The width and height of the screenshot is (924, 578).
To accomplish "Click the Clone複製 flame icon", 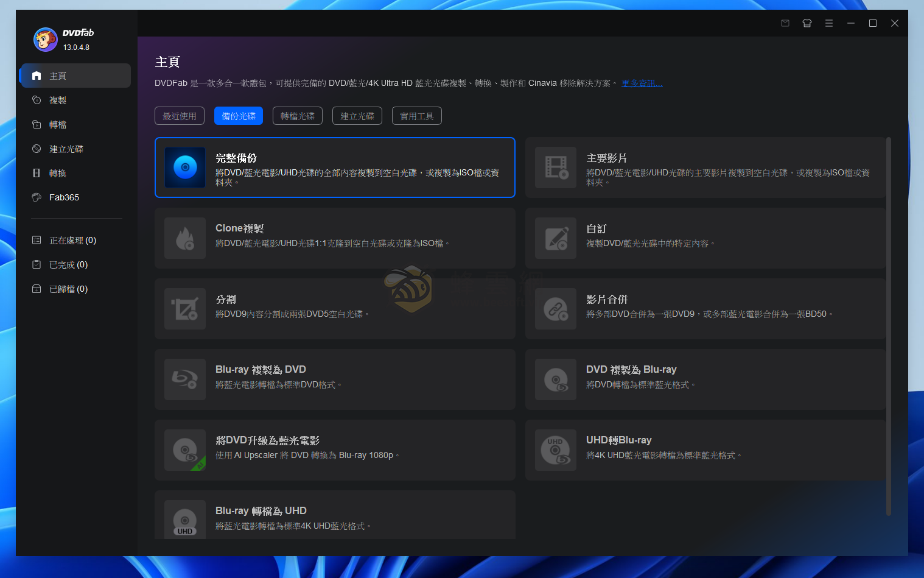I will coord(185,238).
